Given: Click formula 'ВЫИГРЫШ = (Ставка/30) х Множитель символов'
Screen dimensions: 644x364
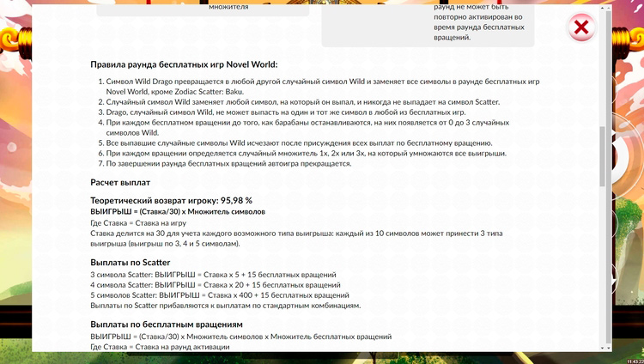Looking at the screenshot, I should 178,211.
